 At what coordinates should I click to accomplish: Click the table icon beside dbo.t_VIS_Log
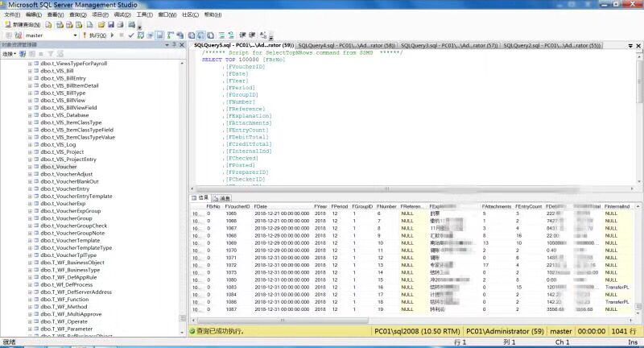coord(35,145)
